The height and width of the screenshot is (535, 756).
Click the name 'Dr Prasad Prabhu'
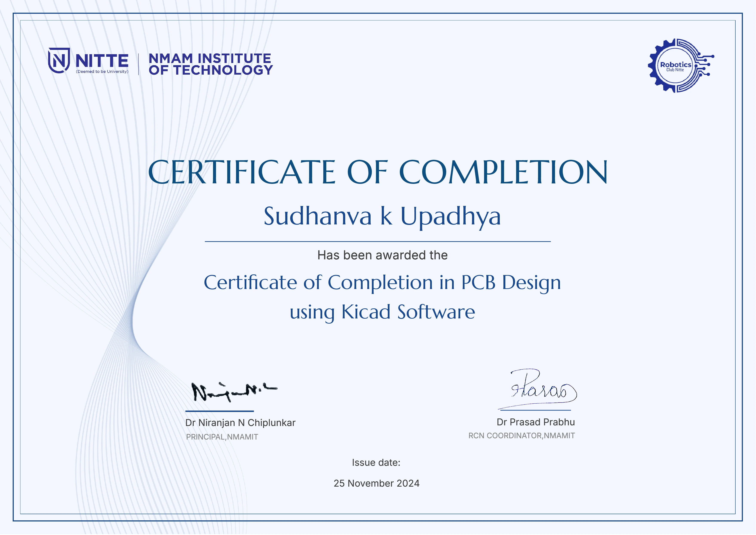[536, 422]
